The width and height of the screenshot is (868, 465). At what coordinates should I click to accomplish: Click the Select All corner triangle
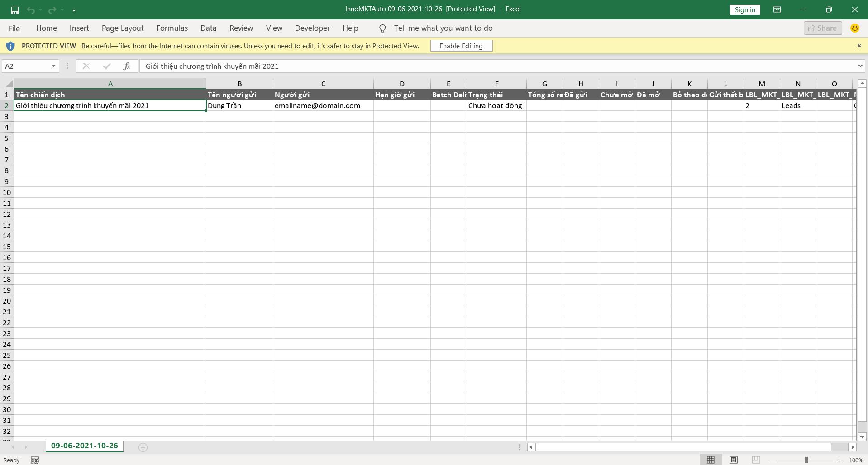coord(9,84)
